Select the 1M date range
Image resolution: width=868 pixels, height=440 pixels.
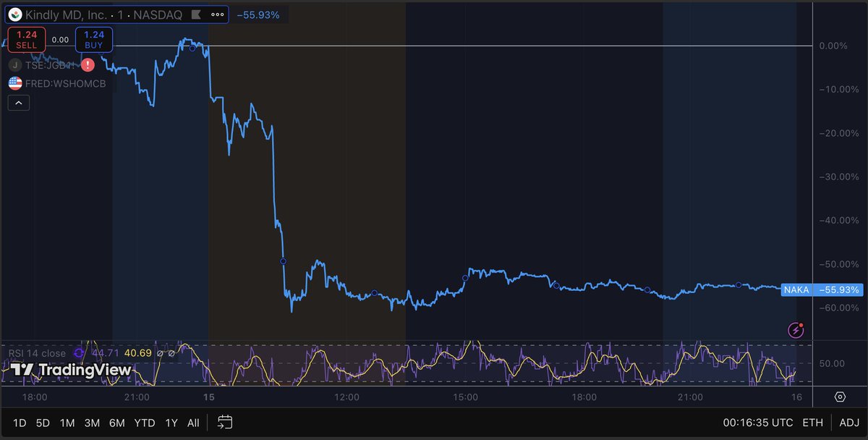click(x=67, y=422)
